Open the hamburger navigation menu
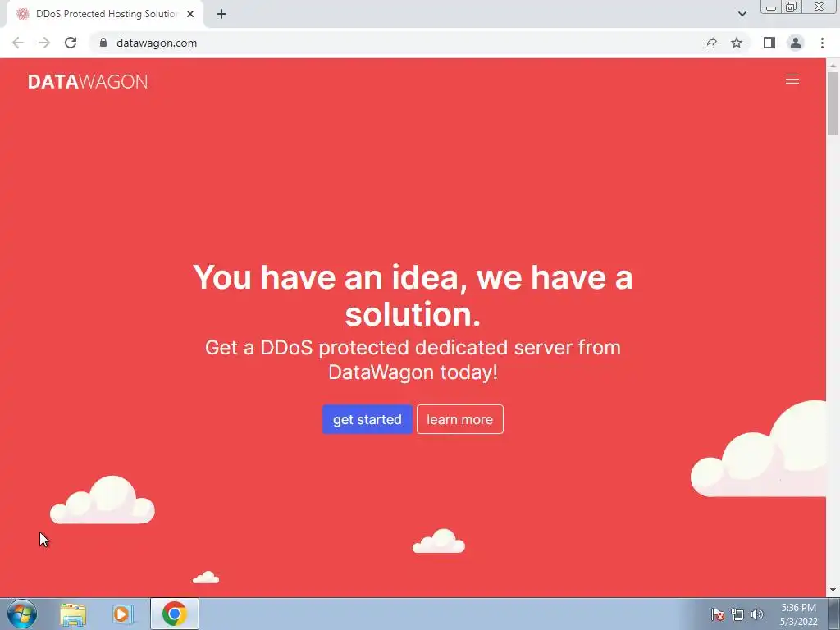840x630 pixels. [x=792, y=80]
